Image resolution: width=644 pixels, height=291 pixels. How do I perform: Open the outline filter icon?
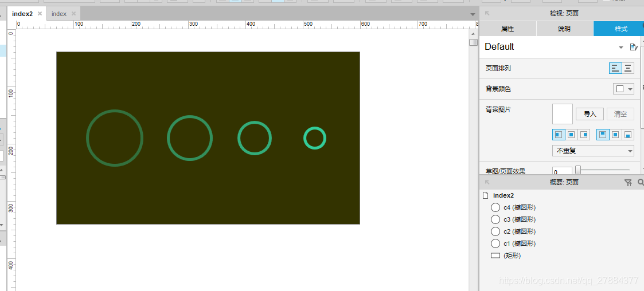(627, 183)
